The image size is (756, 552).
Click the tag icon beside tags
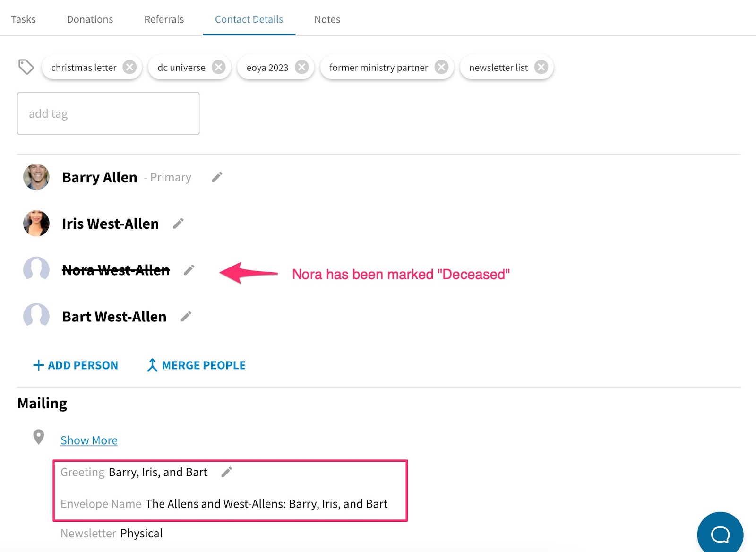pos(26,67)
